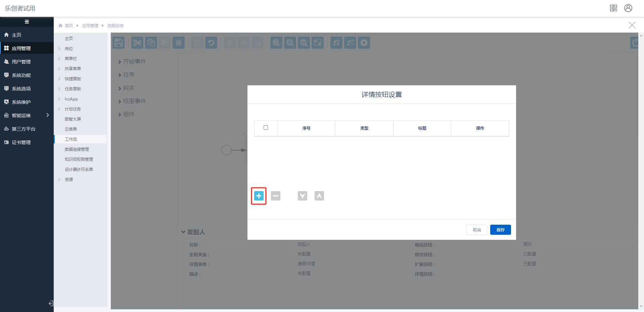644x312 pixels.
Task: Open 第三方平台 in the dark sidebar
Action: coord(27,129)
